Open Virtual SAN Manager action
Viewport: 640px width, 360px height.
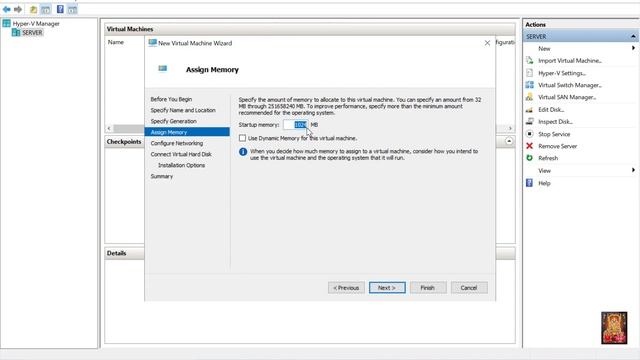[567, 97]
